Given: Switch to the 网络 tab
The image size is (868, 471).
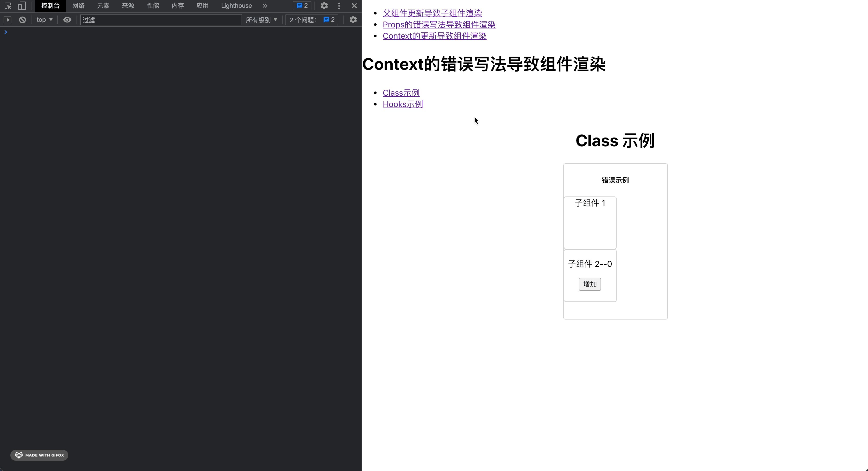Looking at the screenshot, I should [x=78, y=6].
